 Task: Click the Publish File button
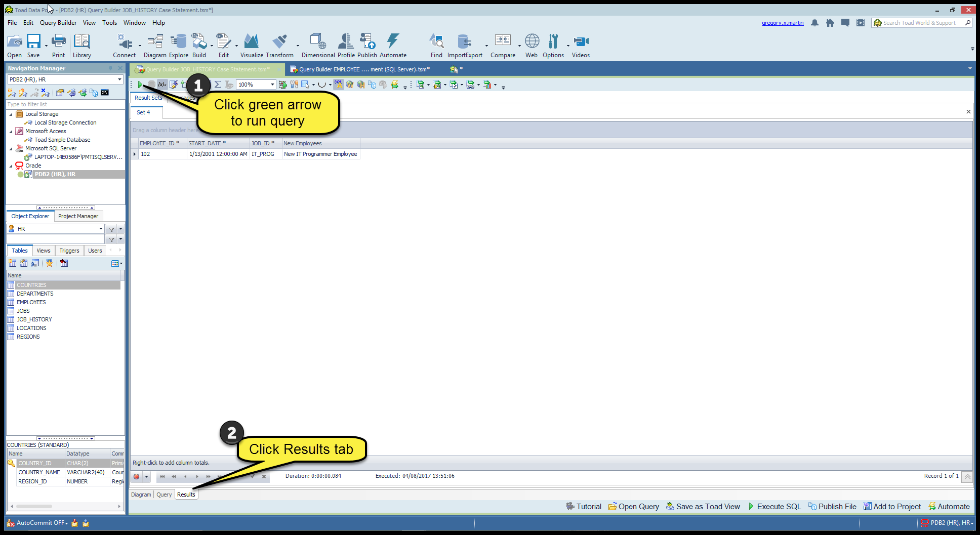tap(832, 507)
